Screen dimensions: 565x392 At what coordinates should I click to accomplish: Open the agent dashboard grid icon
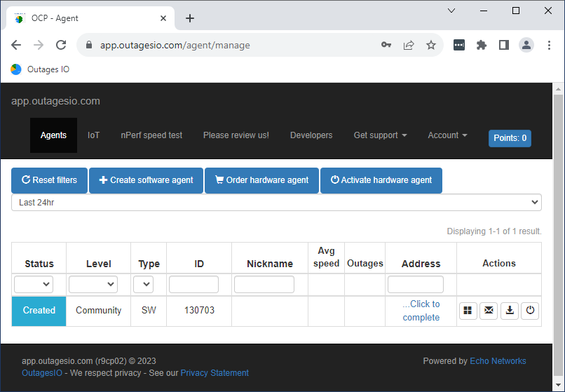pyautogui.click(x=468, y=311)
